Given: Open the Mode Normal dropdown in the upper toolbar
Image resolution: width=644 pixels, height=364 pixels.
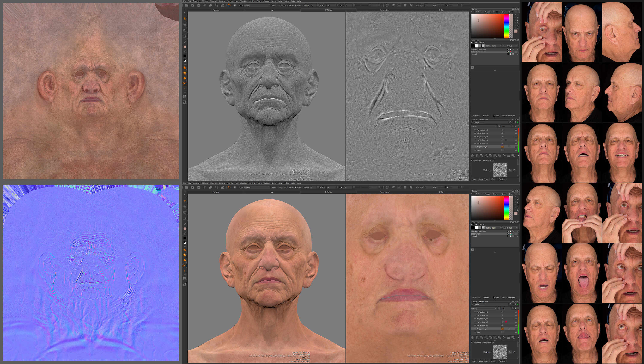Looking at the screenshot, I should [x=257, y=5].
